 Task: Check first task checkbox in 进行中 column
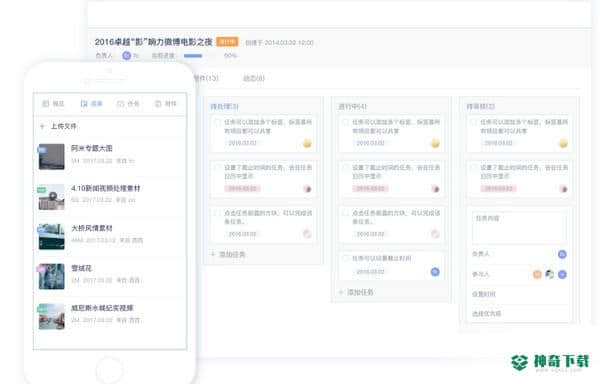tap(346, 122)
